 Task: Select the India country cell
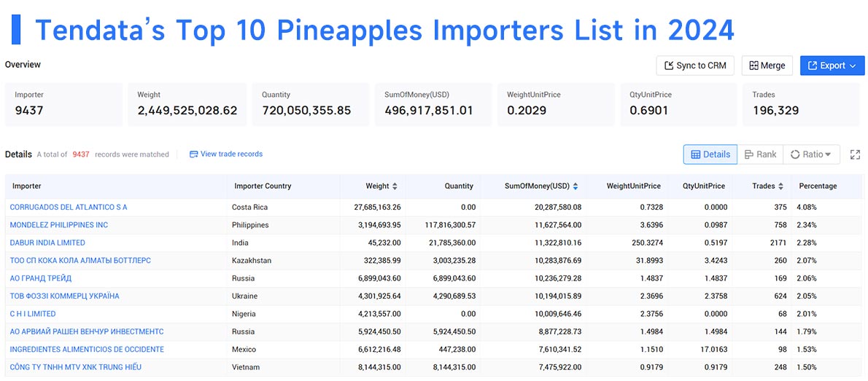(x=240, y=243)
